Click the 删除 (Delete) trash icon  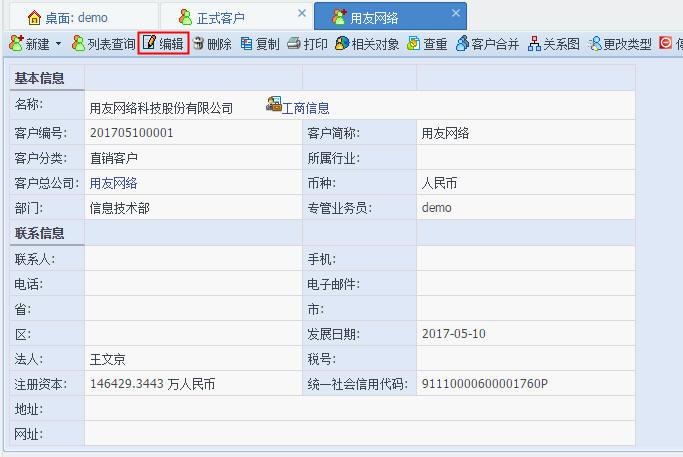199,43
